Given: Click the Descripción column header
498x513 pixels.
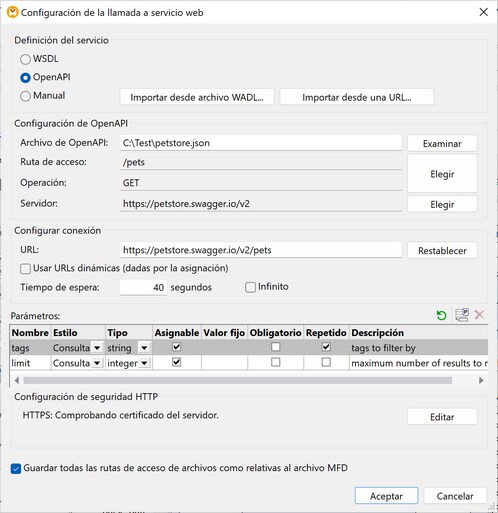Looking at the screenshot, I should tap(419, 333).
